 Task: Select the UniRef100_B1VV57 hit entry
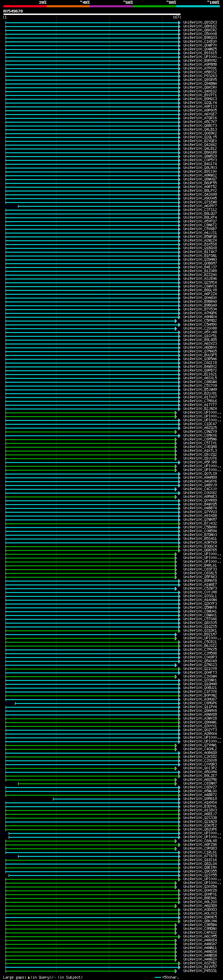[200, 967]
